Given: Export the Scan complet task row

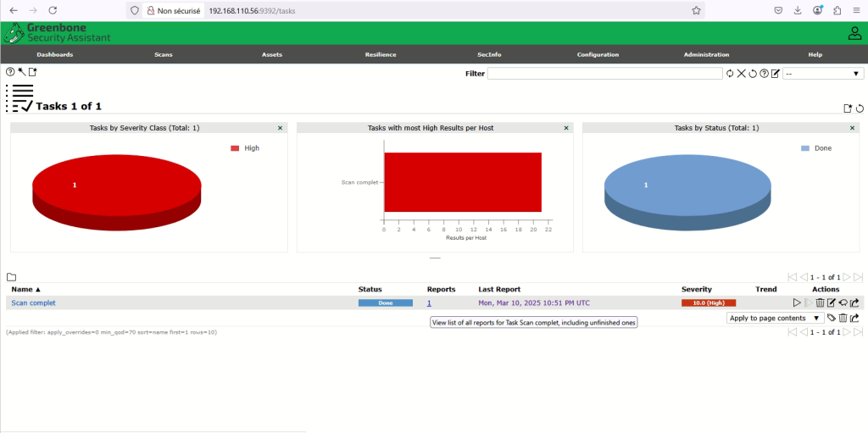Looking at the screenshot, I should tap(855, 303).
